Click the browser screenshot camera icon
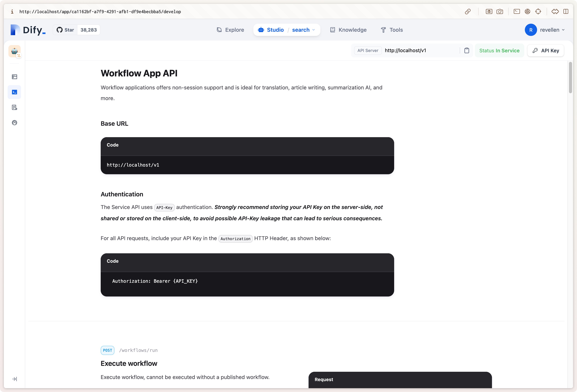 pos(500,11)
